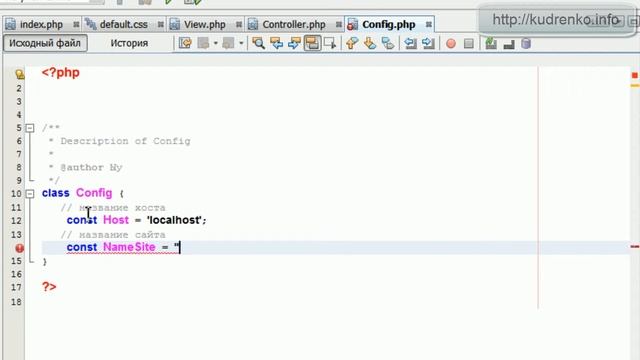Jump to Previous Bookmark icon
The image size is (640, 360).
pyautogui.click(x=352, y=43)
